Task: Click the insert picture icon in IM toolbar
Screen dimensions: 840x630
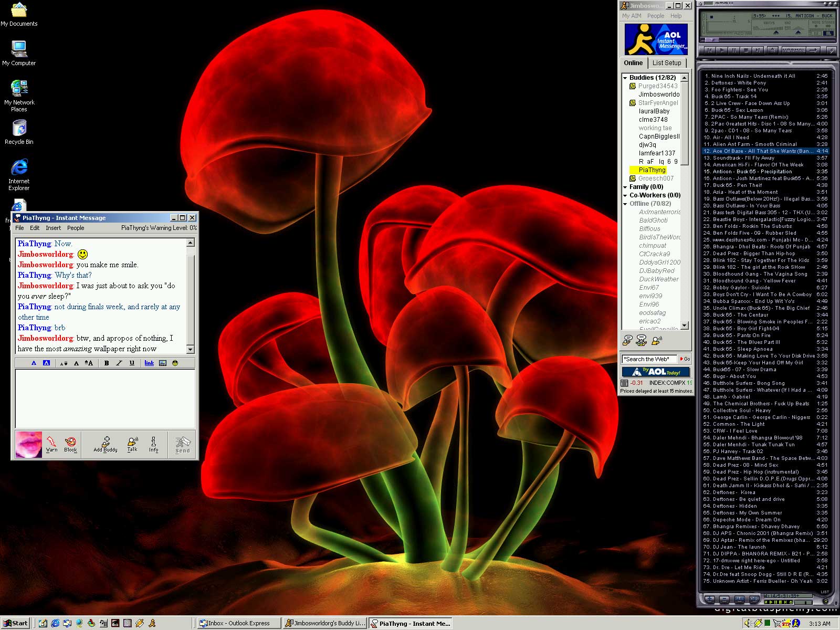Action: (x=163, y=363)
